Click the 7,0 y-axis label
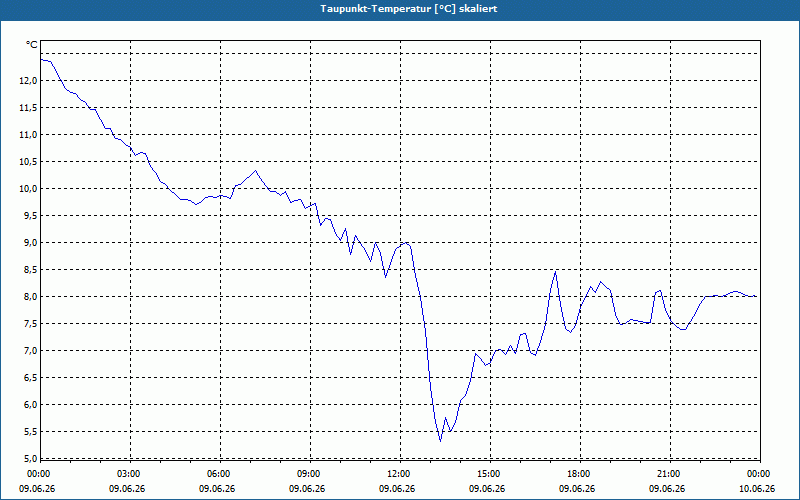This screenshot has height=500, width=800. click(30, 351)
